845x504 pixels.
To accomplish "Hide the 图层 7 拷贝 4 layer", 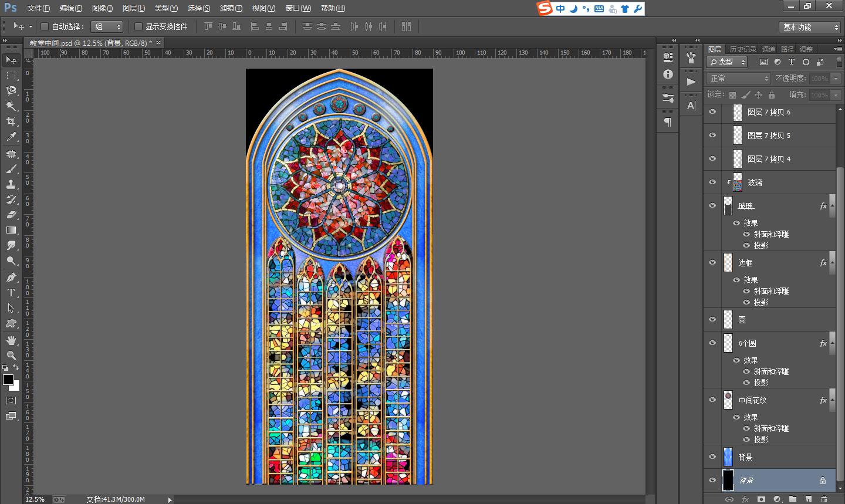I will pyautogui.click(x=712, y=158).
